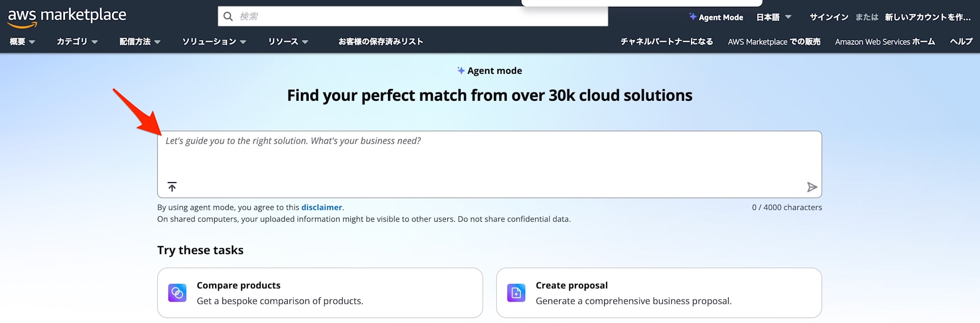Image resolution: width=980 pixels, height=323 pixels.
Task: Open お客様の保存済みリスト
Action: pyautogui.click(x=380, y=42)
